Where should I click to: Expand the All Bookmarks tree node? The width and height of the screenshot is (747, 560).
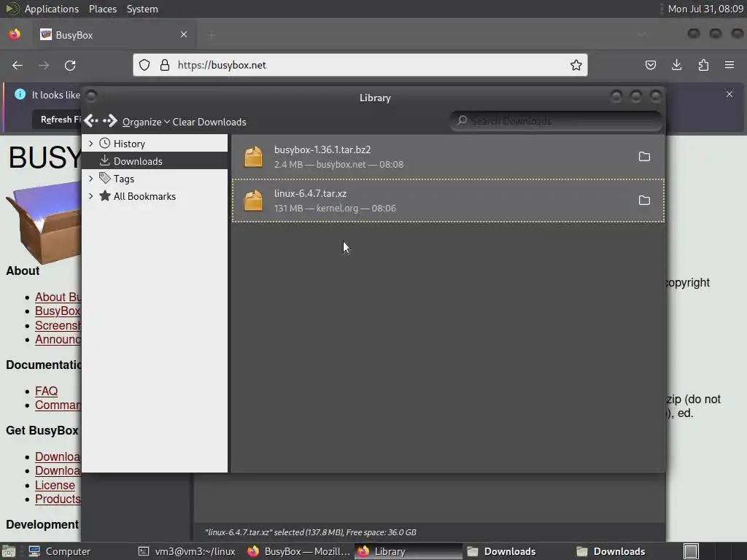[x=90, y=196]
